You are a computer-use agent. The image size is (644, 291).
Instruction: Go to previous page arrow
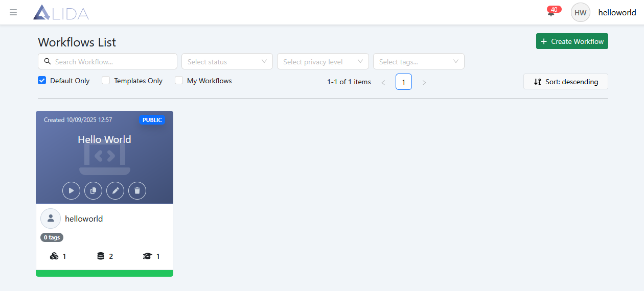(x=383, y=82)
